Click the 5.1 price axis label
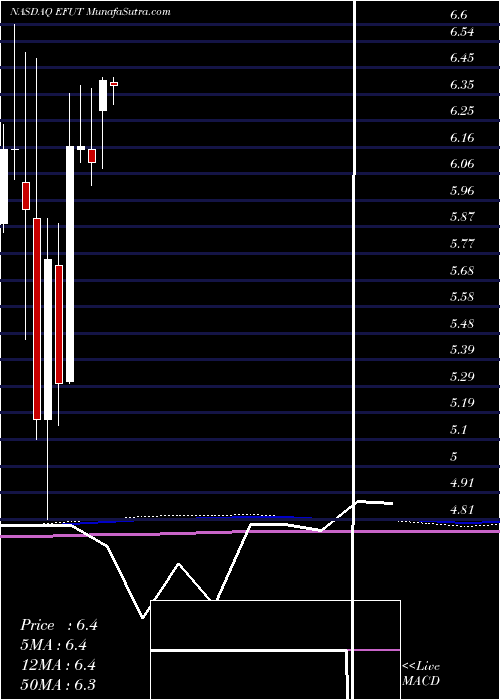The width and height of the screenshot is (500, 700). tap(459, 429)
